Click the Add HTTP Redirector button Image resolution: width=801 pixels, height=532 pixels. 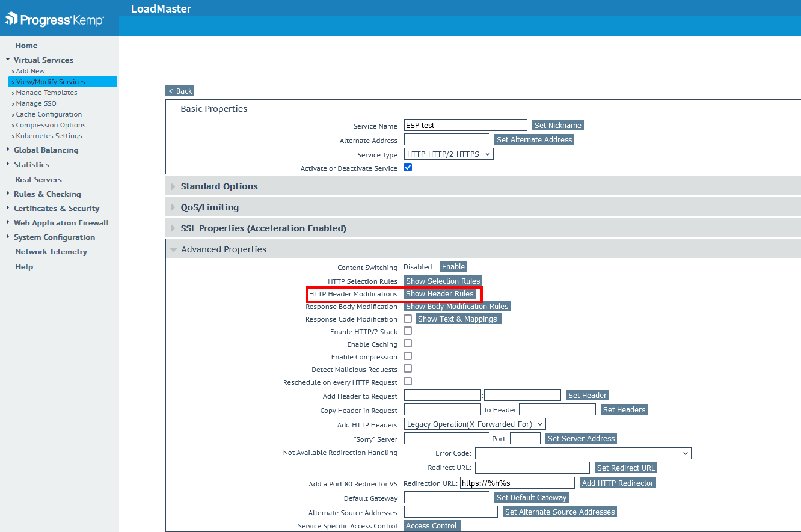pos(618,483)
